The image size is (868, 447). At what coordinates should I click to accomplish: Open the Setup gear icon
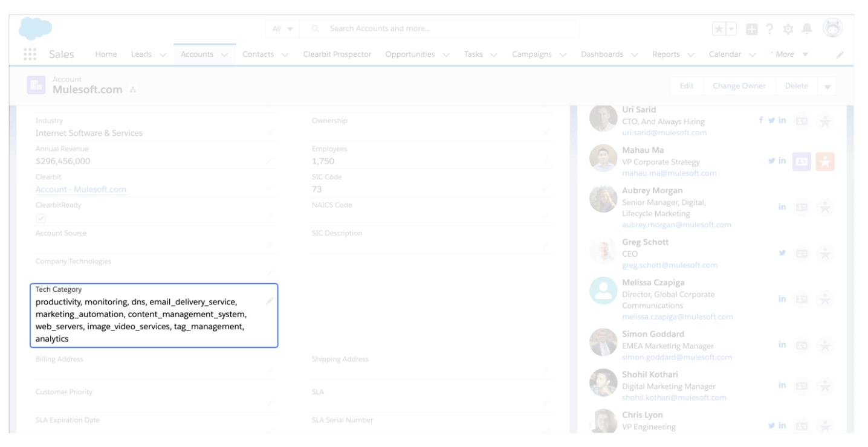coord(787,29)
